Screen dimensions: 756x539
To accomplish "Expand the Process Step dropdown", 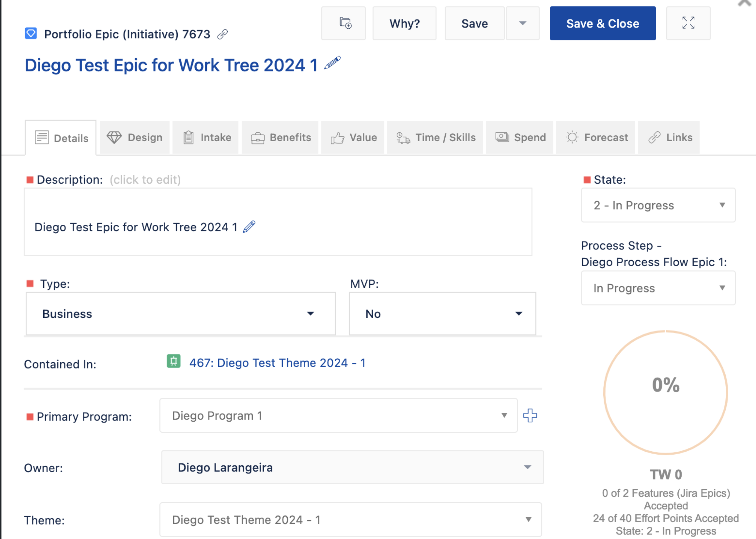I will click(658, 288).
